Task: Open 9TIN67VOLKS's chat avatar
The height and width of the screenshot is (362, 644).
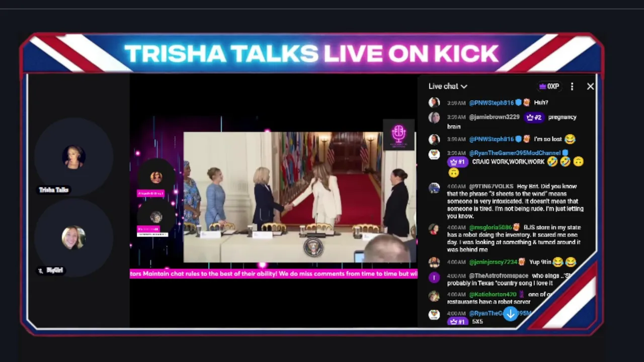Action: tap(434, 188)
